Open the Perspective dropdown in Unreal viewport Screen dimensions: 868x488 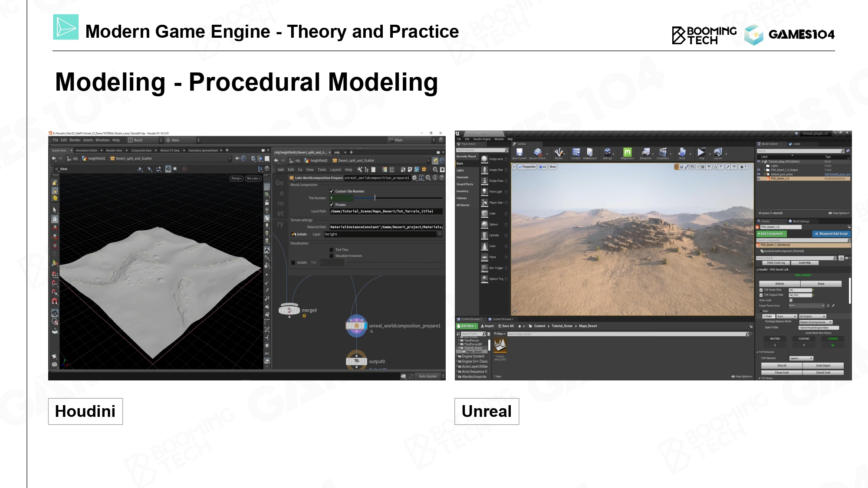coord(527,167)
